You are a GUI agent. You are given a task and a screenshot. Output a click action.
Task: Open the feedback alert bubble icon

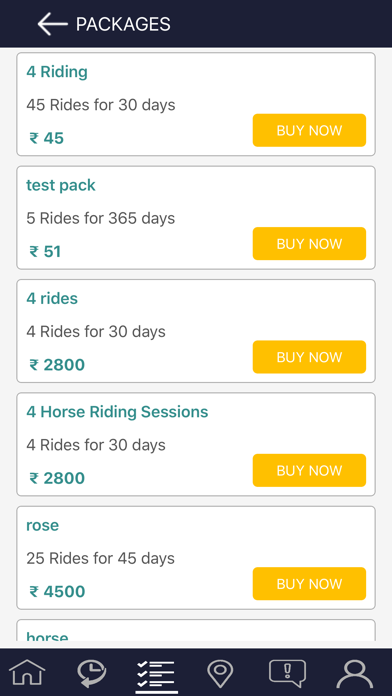click(x=287, y=674)
